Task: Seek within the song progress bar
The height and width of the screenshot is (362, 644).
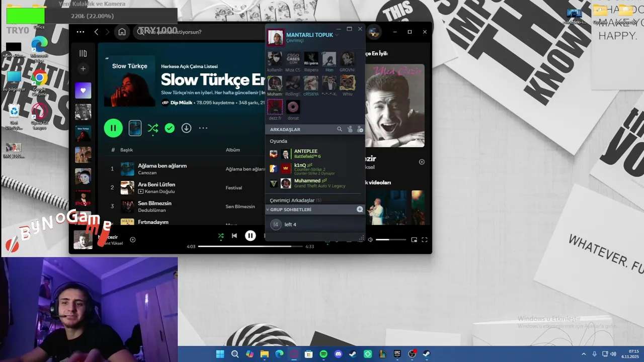Action: (x=250, y=246)
